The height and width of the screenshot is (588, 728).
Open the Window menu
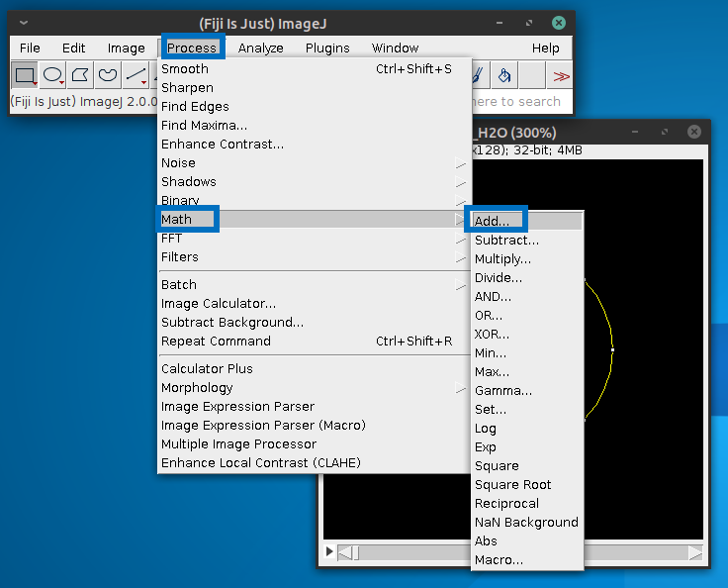pos(395,48)
